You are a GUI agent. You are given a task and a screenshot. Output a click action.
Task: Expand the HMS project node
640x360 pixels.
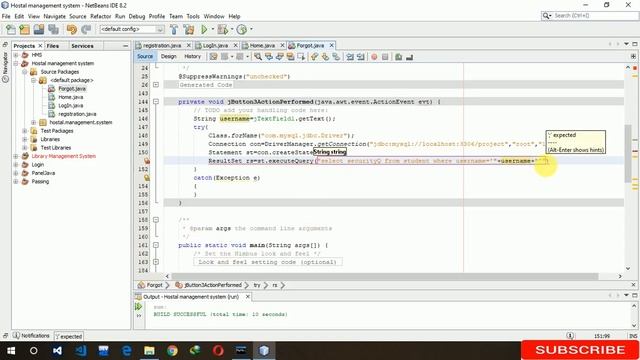point(16,55)
